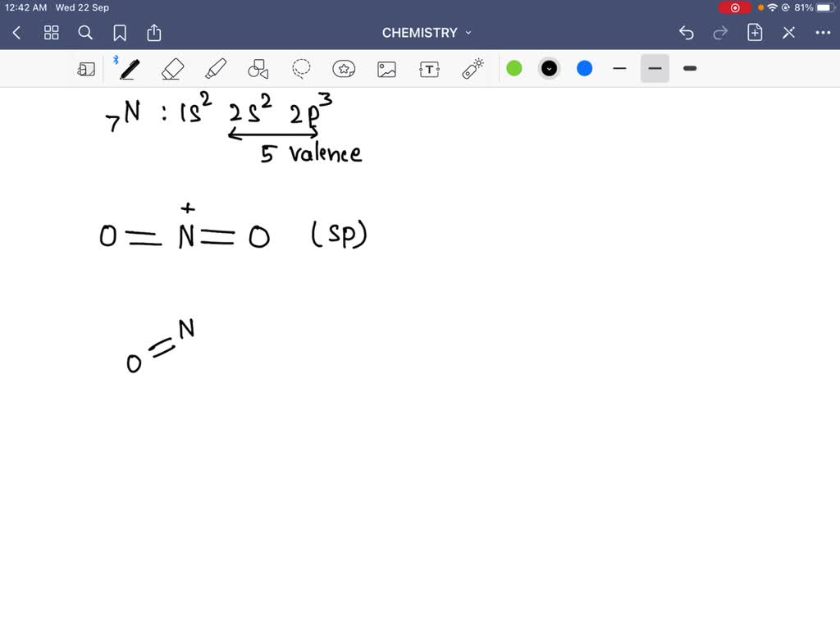This screenshot has height=630, width=840.
Task: Open the more options ellipsis menu
Action: [824, 33]
